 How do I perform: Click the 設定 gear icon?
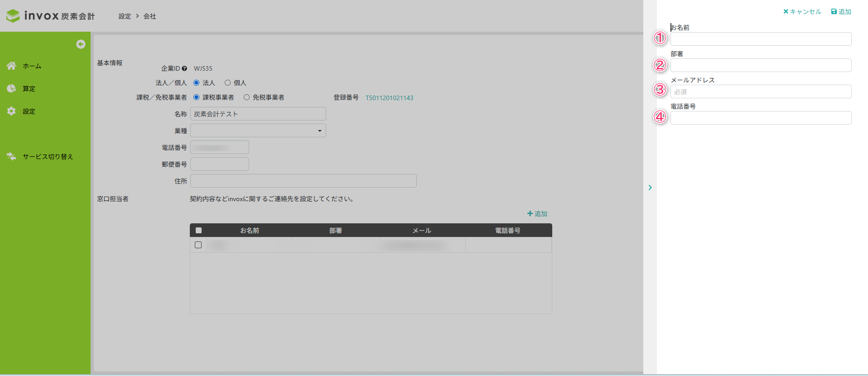pyautogui.click(x=11, y=111)
